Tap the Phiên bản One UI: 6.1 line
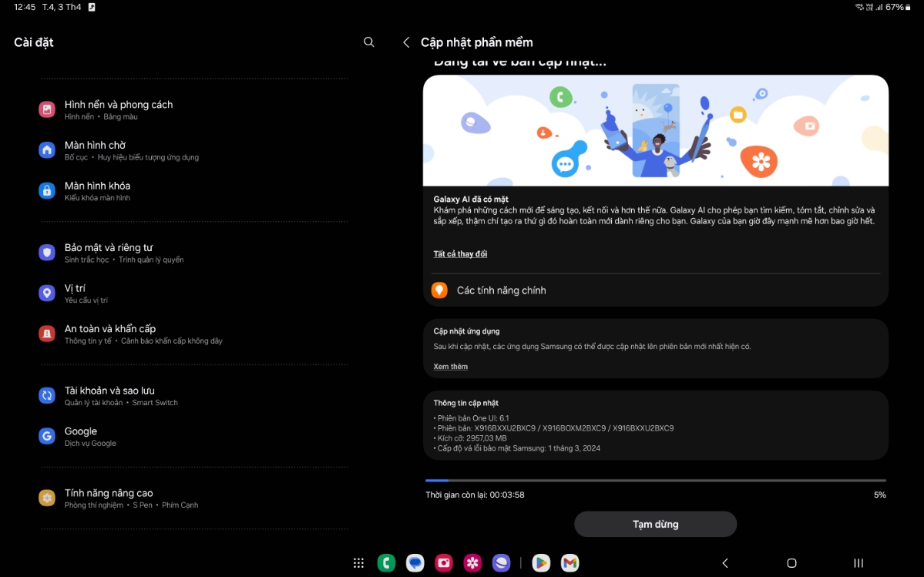 [x=472, y=418]
